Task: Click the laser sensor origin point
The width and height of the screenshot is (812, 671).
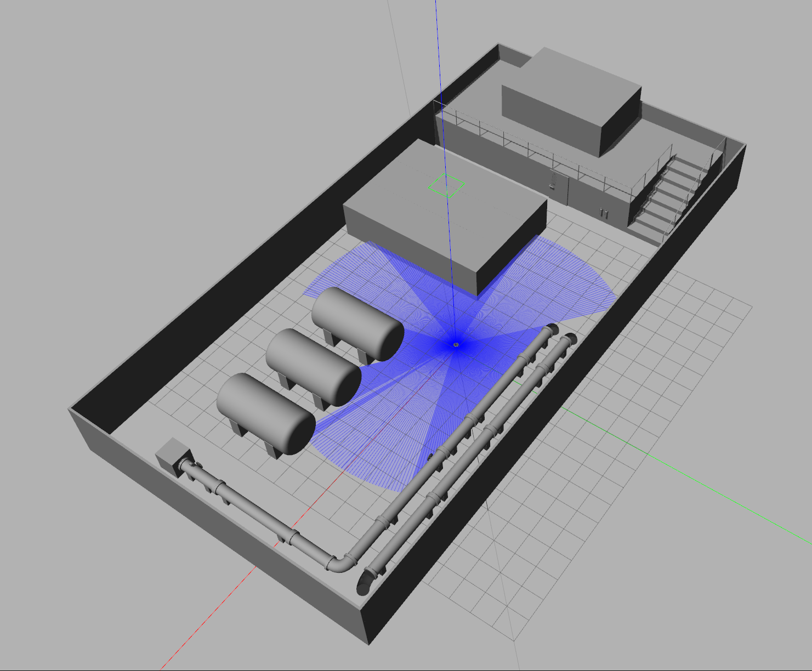Action: pyautogui.click(x=456, y=344)
